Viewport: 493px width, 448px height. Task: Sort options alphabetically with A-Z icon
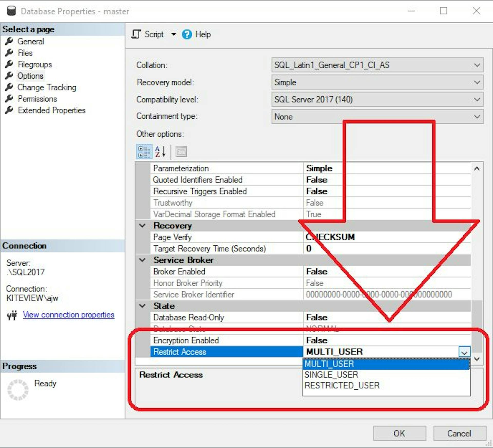pyautogui.click(x=160, y=152)
